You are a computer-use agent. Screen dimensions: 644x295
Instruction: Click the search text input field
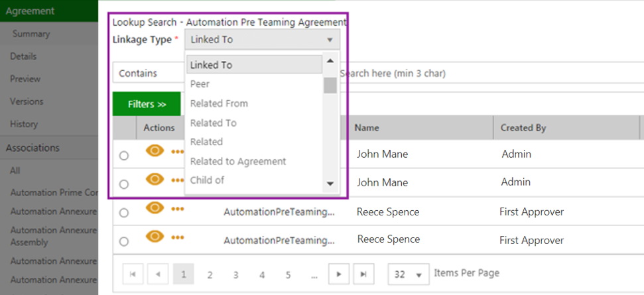464,73
